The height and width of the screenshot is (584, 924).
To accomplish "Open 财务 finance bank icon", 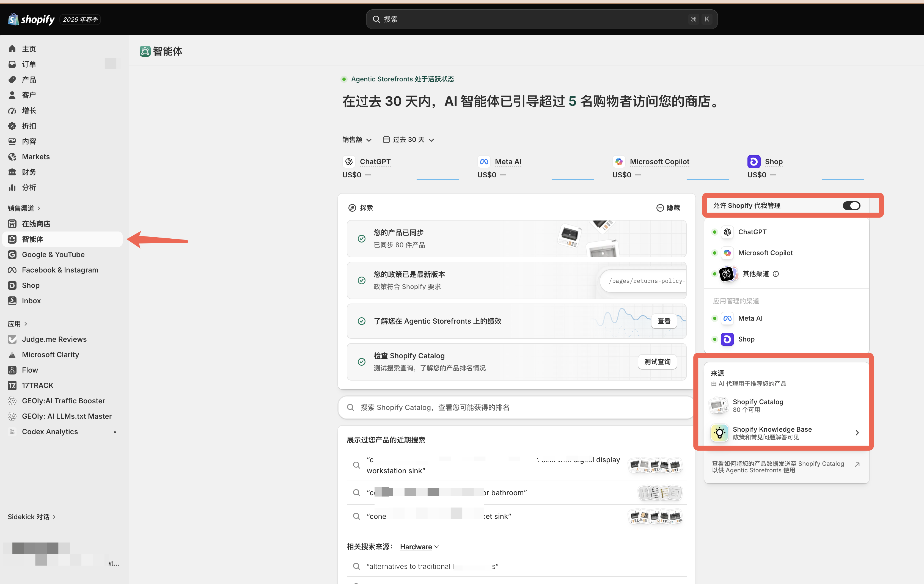I will coord(12,172).
